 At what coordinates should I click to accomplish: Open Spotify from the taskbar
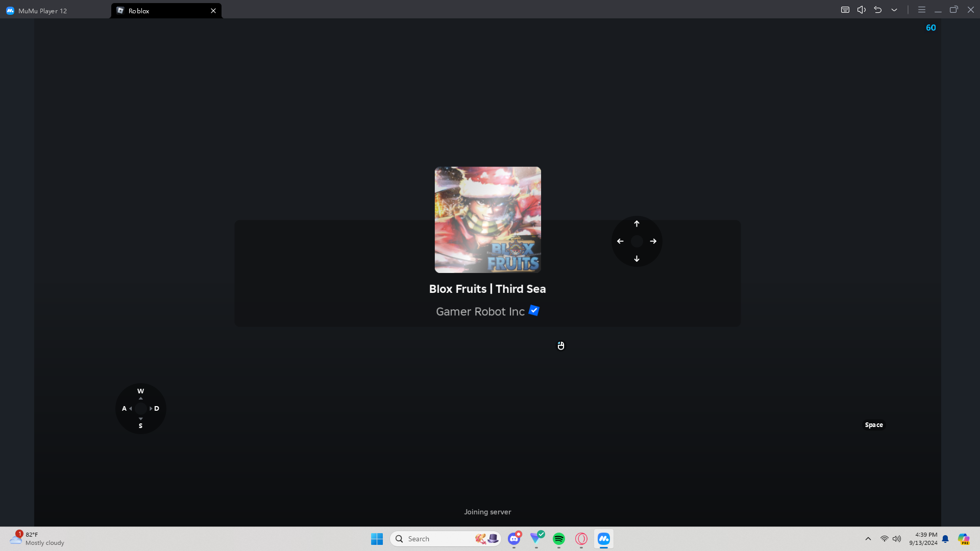[x=559, y=539]
